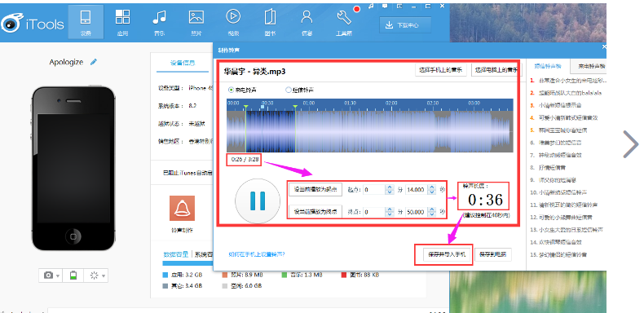644x313 pixels.
Task: Select chart item 1 in ringtone list
Action: 567,81
